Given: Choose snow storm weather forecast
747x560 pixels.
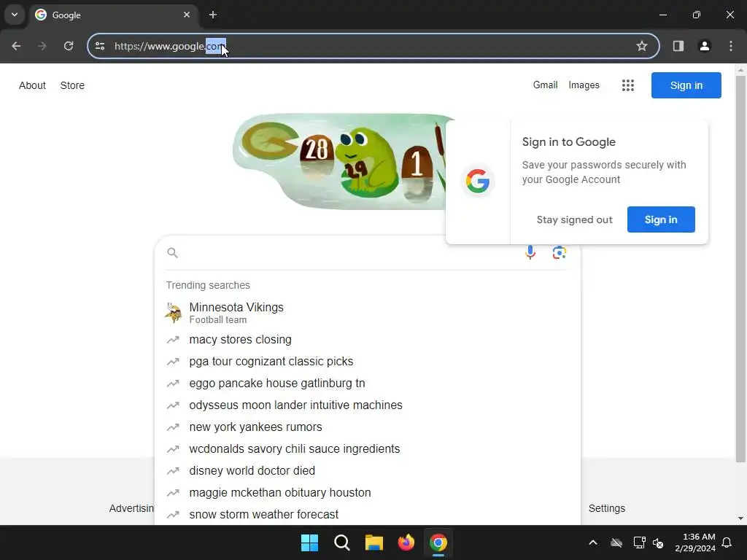Looking at the screenshot, I should pos(368,515).
